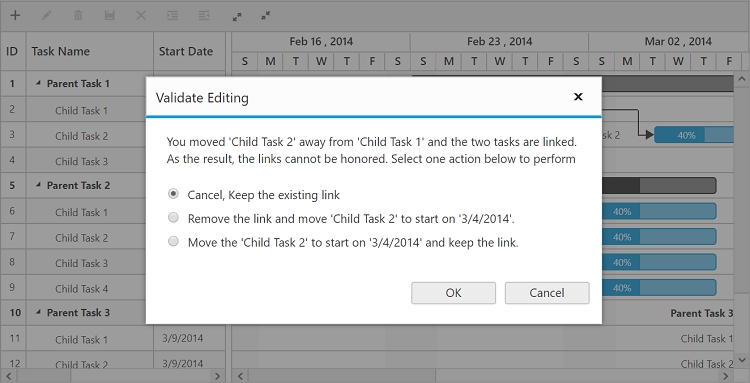Select 'Move the Child Task 2 and keep link'

coord(173,241)
